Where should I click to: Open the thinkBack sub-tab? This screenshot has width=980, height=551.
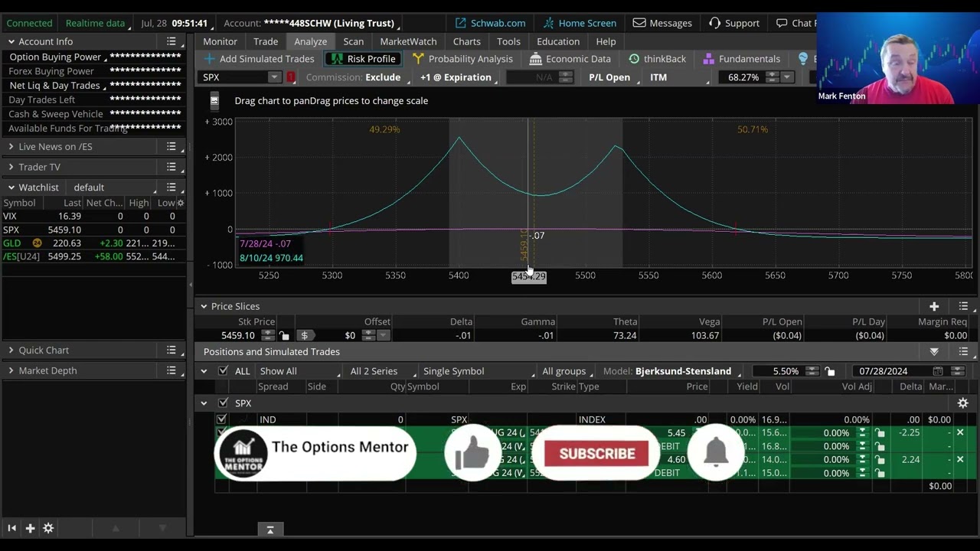click(657, 59)
